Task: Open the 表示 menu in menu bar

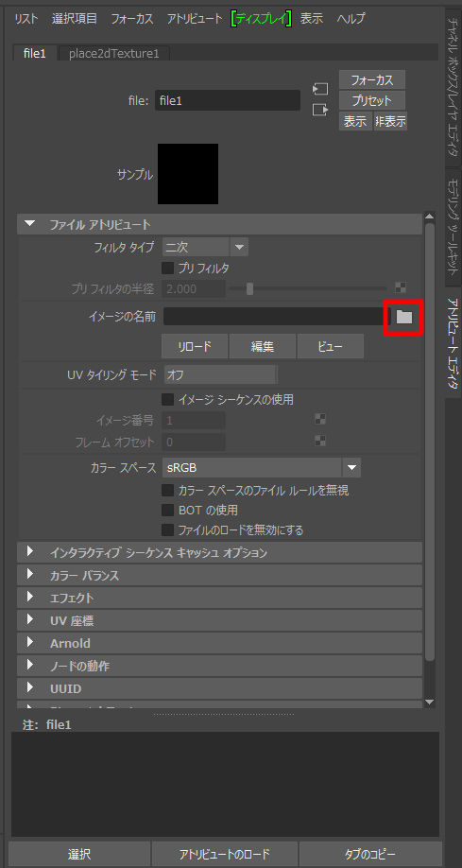Action: 312,18
